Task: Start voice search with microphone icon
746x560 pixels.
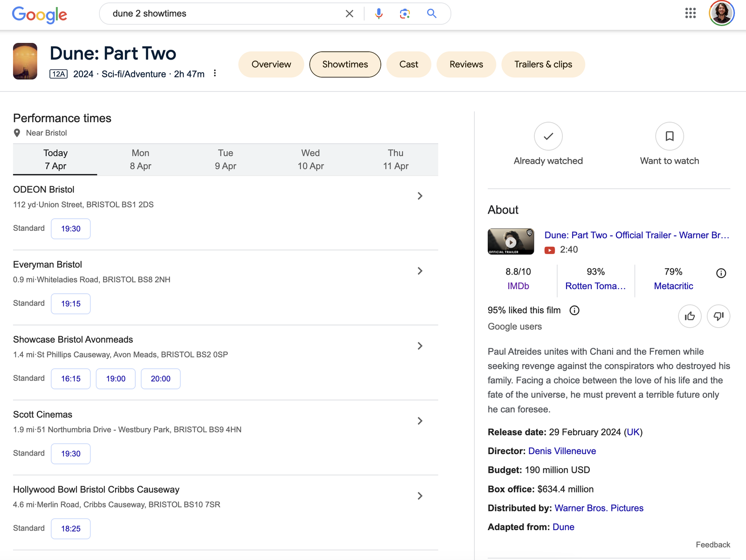Action: pyautogui.click(x=379, y=14)
